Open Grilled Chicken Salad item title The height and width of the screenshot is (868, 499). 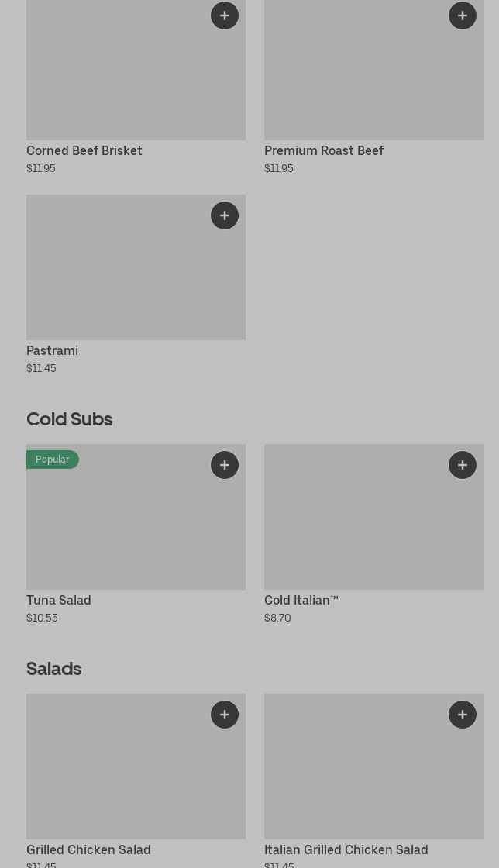point(88,849)
